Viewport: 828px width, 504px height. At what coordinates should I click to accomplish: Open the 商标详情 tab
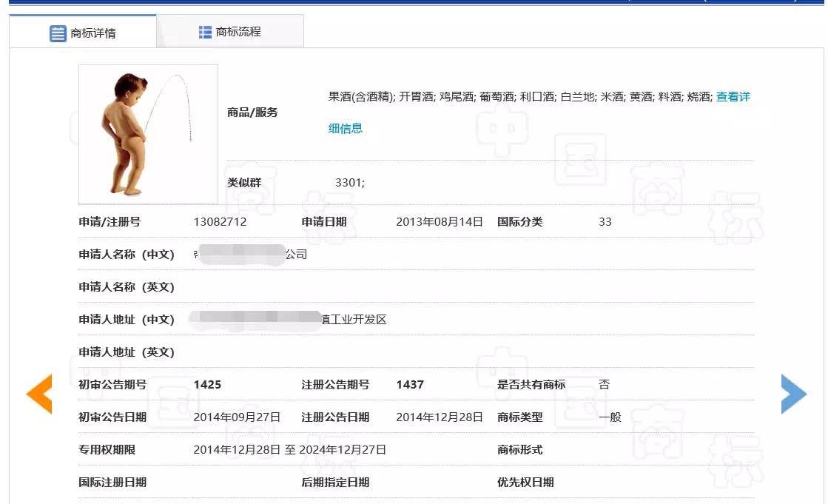[x=83, y=32]
